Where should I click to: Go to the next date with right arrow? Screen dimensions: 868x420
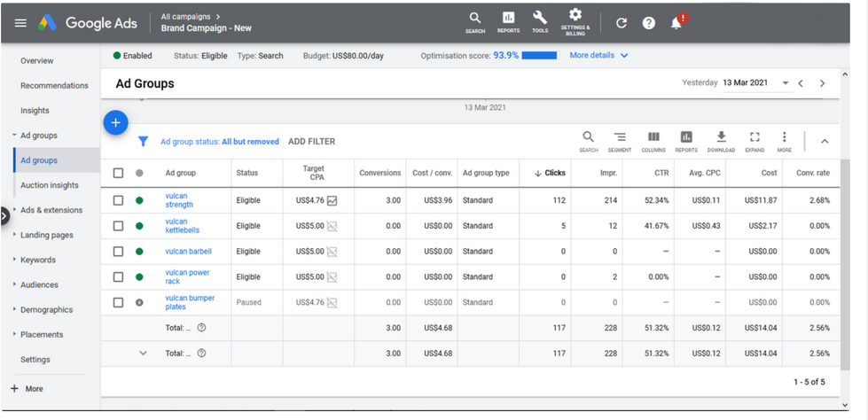coord(822,83)
